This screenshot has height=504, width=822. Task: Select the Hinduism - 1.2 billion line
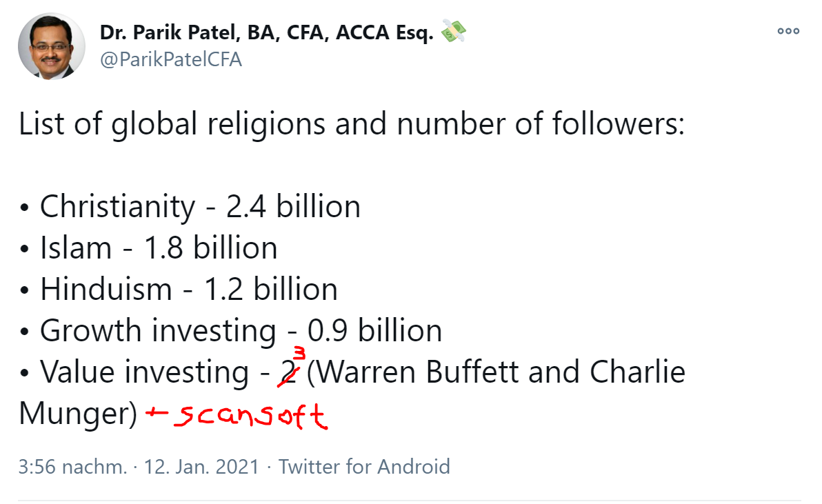188,290
